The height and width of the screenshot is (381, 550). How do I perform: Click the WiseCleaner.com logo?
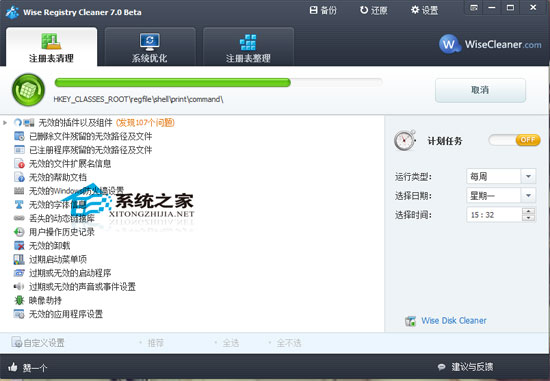click(490, 44)
